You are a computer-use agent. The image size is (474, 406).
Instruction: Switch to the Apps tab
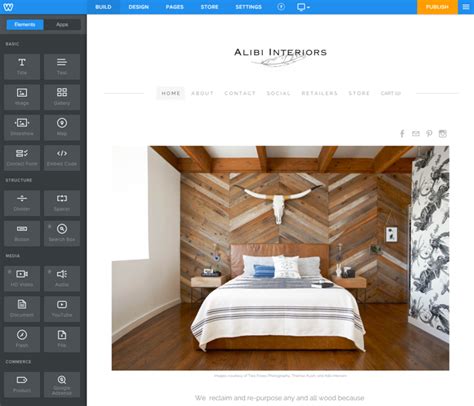62,25
